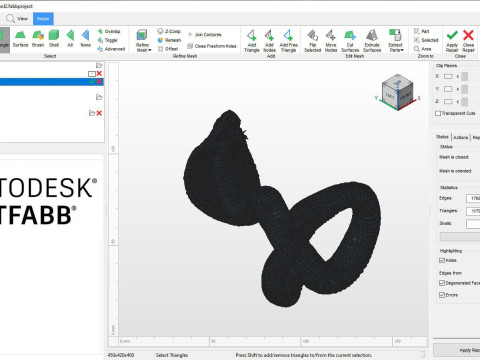This screenshot has height=360, width=480.
Task: Uncheck the Holes highlighting checkbox
Action: pos(442,260)
